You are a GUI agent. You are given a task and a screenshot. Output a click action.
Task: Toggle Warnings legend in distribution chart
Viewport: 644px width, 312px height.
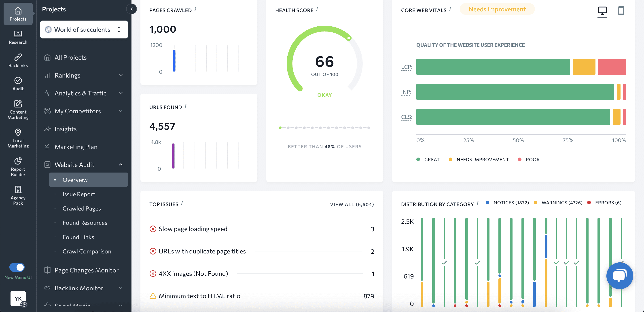point(561,202)
